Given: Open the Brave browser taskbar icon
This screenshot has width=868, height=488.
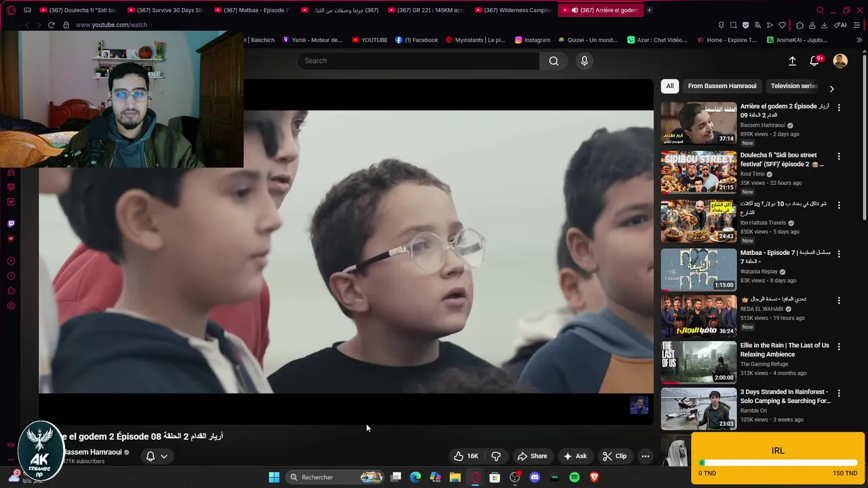Looking at the screenshot, I should [x=595, y=477].
